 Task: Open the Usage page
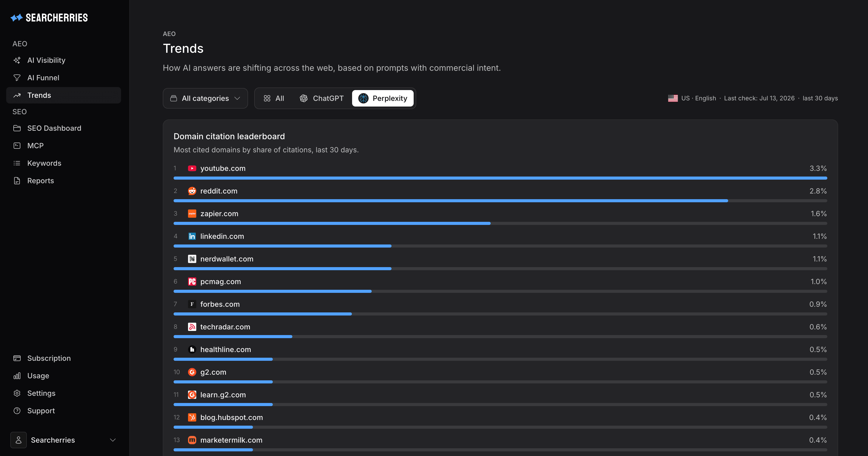63,375
